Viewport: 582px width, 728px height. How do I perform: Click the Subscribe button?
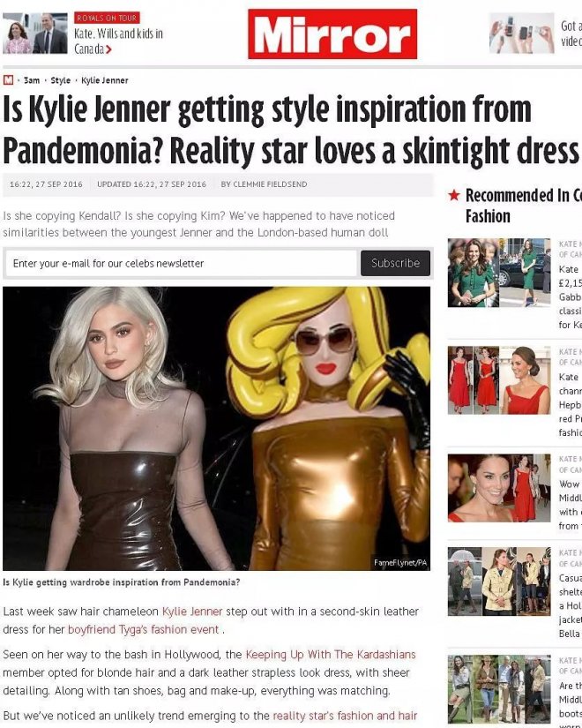pyautogui.click(x=395, y=263)
